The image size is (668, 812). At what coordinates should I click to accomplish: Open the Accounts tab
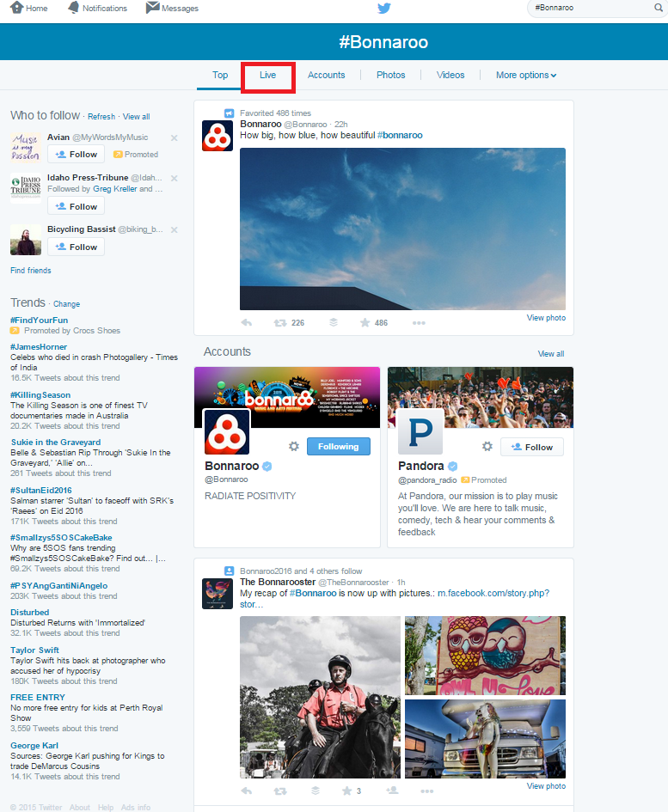[x=326, y=75]
